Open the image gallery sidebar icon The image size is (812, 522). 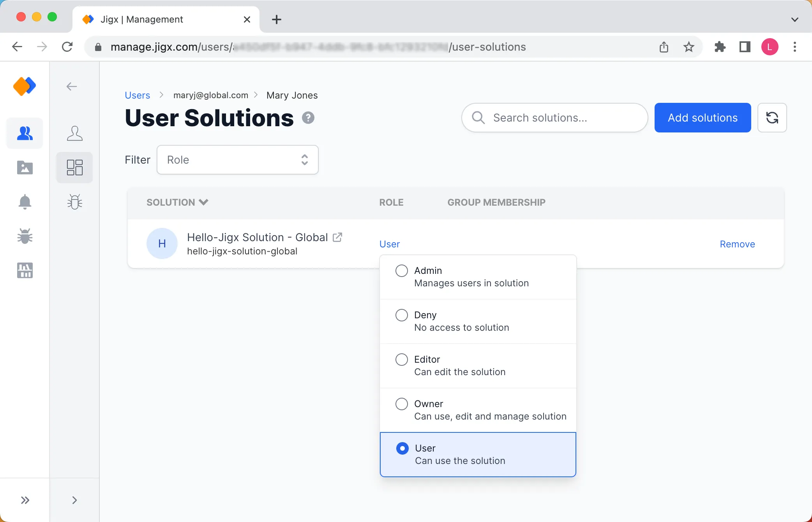pos(25,168)
